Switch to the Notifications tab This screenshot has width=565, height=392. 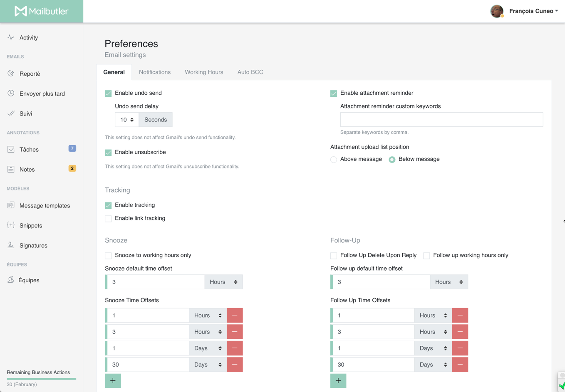point(155,72)
